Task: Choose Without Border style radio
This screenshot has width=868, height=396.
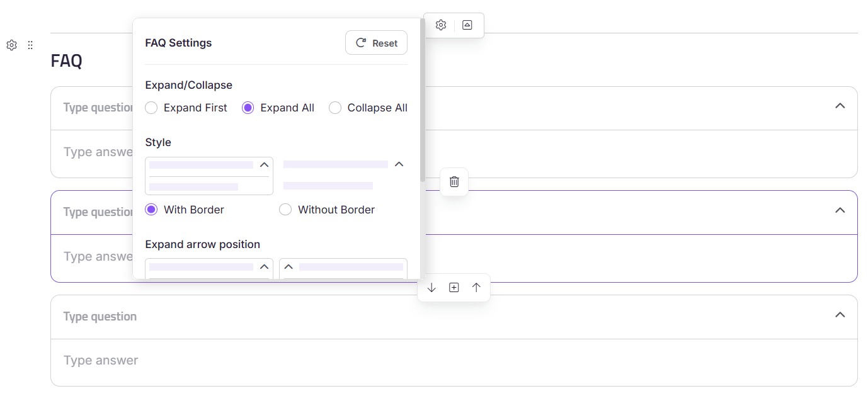Action: tap(285, 210)
